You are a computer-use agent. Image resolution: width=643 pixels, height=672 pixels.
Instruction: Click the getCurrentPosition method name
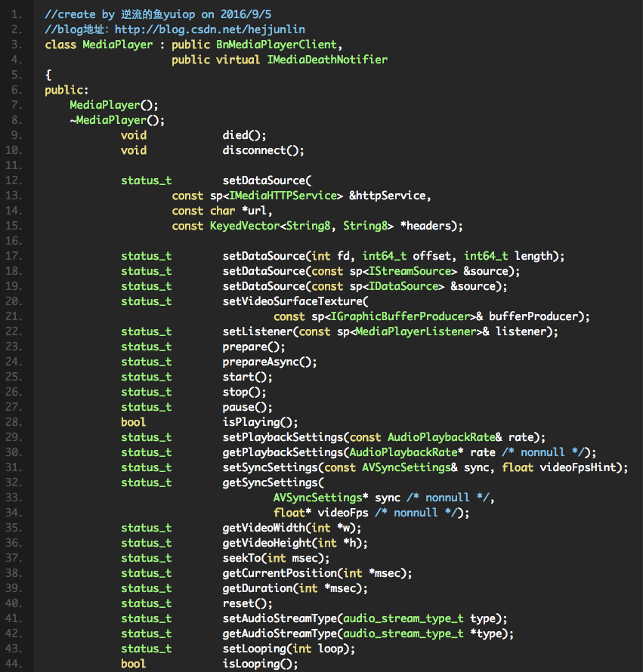tap(279, 573)
